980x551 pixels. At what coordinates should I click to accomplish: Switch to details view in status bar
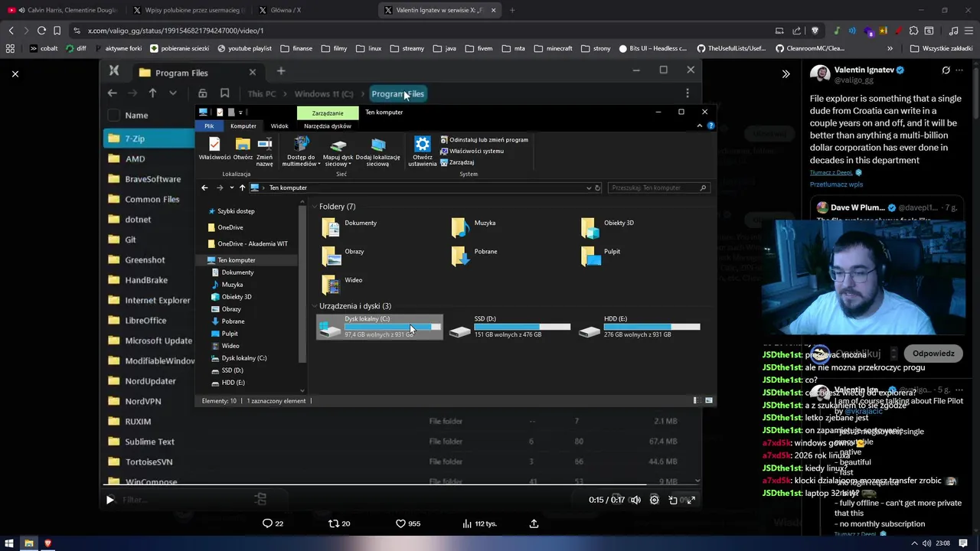pos(695,400)
